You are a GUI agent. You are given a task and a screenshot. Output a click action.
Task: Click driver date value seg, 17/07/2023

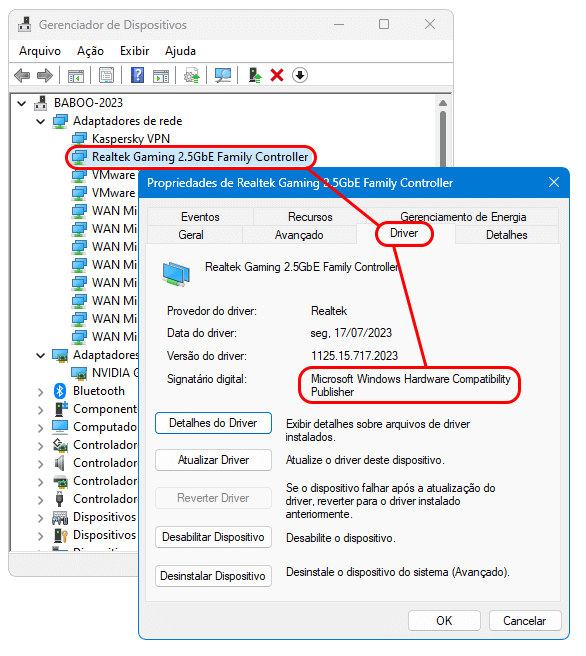pos(351,333)
